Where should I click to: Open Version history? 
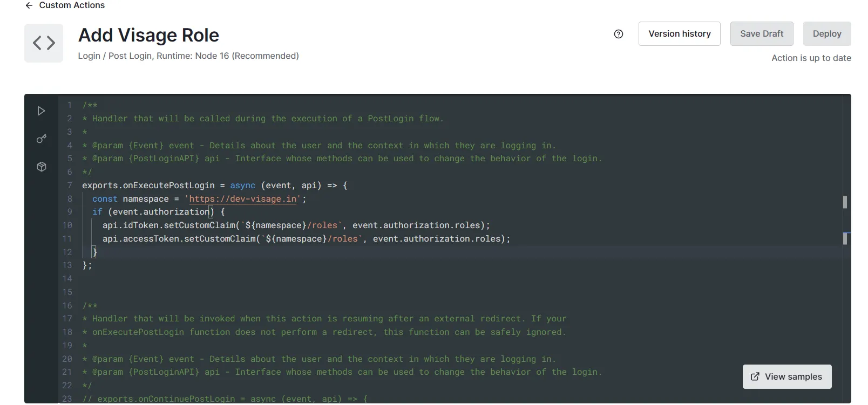pyautogui.click(x=679, y=34)
